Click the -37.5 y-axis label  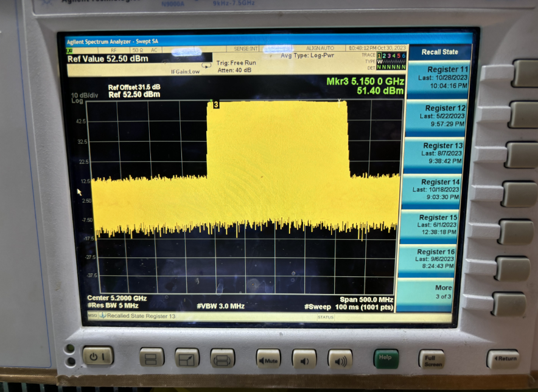(93, 275)
